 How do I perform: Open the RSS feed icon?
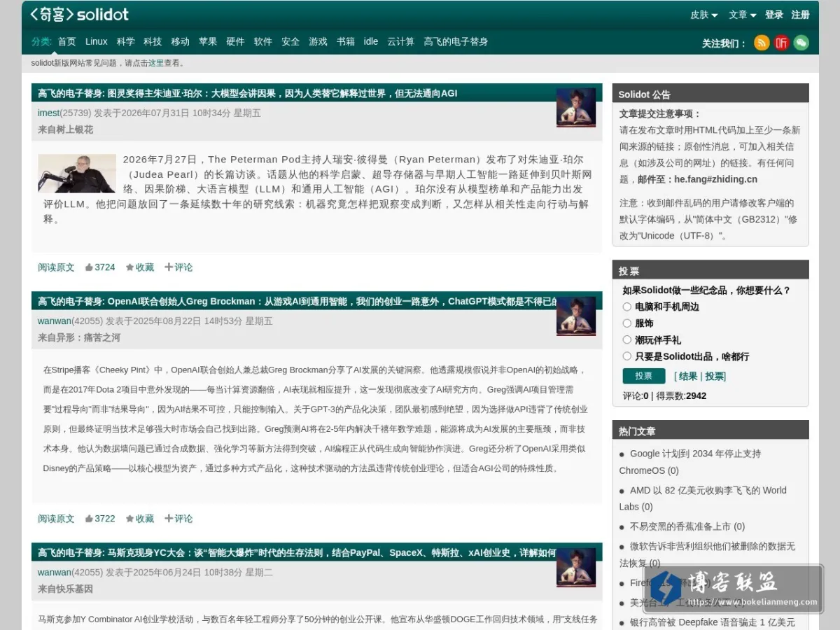point(762,43)
